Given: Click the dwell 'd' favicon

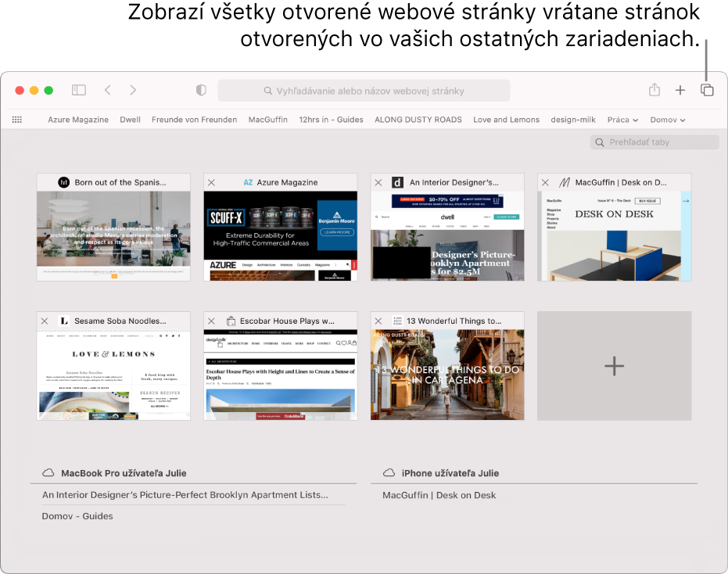Looking at the screenshot, I should (397, 182).
